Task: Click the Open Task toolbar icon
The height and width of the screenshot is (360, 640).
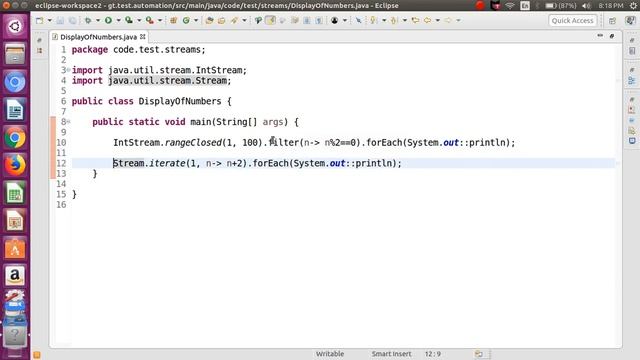Action: point(222,20)
